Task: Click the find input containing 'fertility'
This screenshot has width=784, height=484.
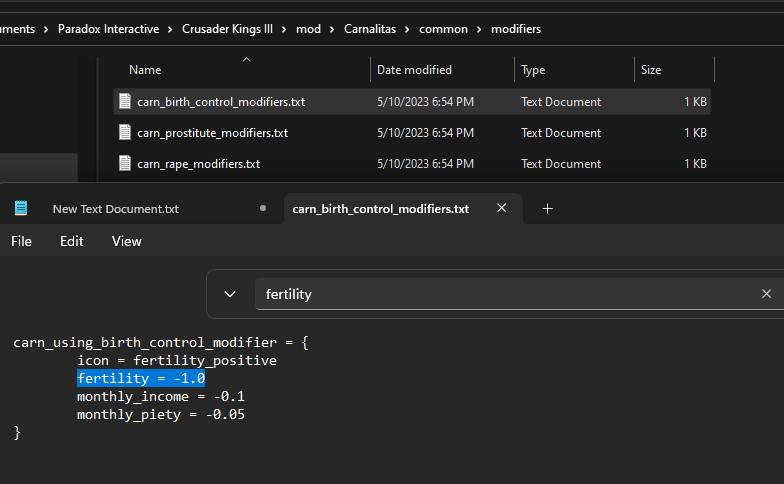Action: pyautogui.click(x=500, y=294)
